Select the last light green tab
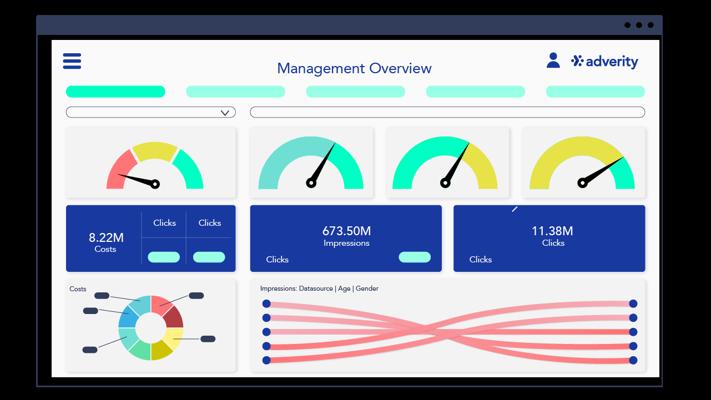 (595, 92)
